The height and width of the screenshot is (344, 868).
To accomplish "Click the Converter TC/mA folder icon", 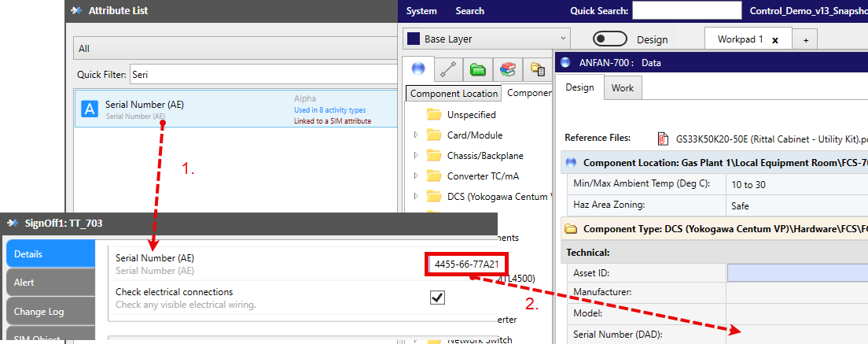I will (x=433, y=176).
